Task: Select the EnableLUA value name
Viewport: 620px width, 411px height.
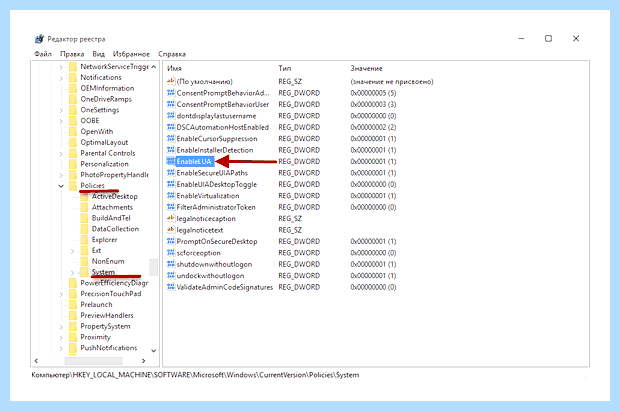Action: 194,161
